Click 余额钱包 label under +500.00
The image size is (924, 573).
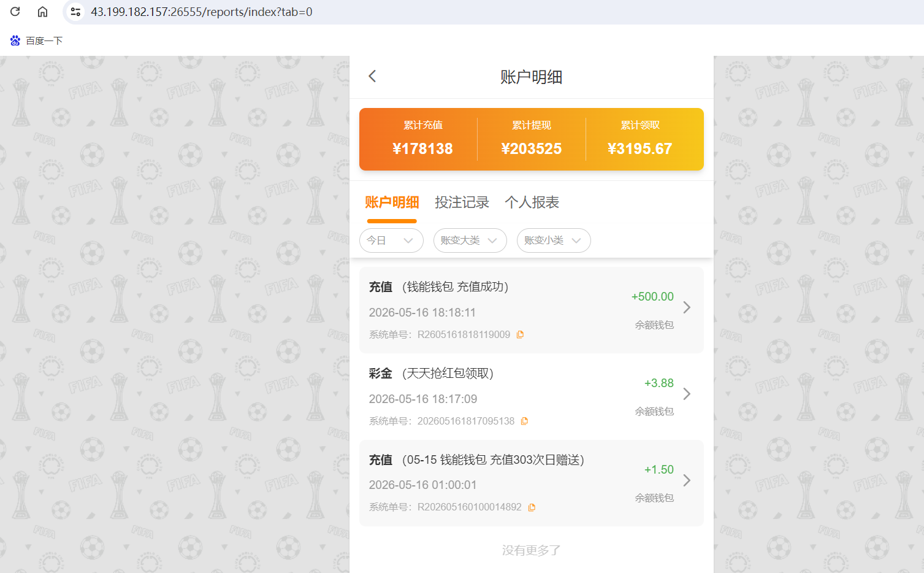pos(654,325)
